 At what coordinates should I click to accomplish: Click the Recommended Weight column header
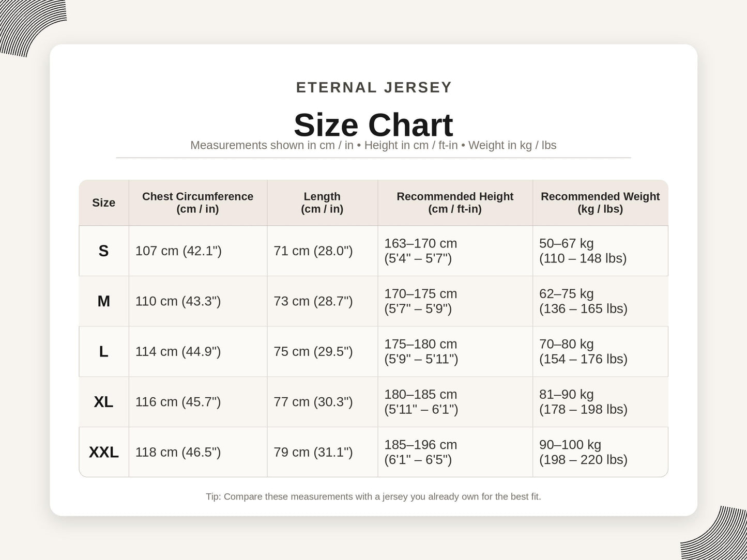(x=600, y=203)
